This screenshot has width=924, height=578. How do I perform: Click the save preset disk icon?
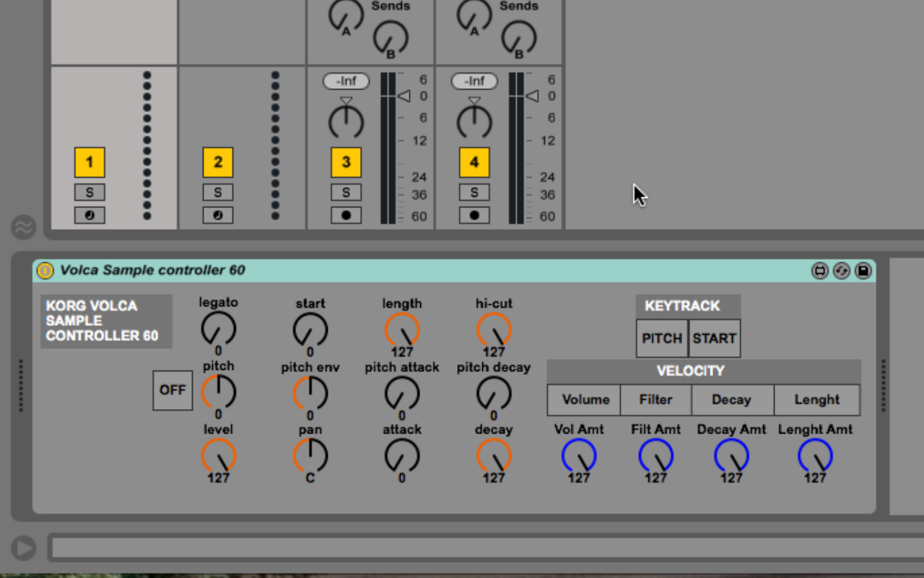[x=863, y=271]
